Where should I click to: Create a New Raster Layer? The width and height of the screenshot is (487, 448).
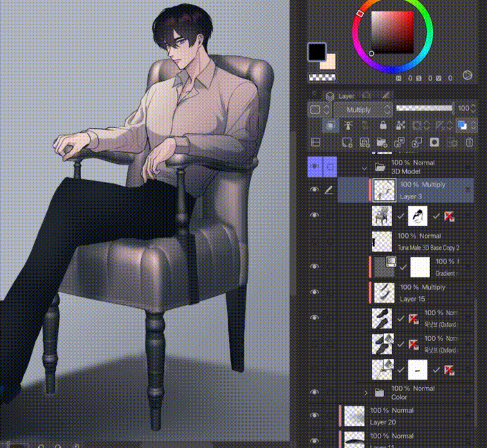click(x=347, y=142)
